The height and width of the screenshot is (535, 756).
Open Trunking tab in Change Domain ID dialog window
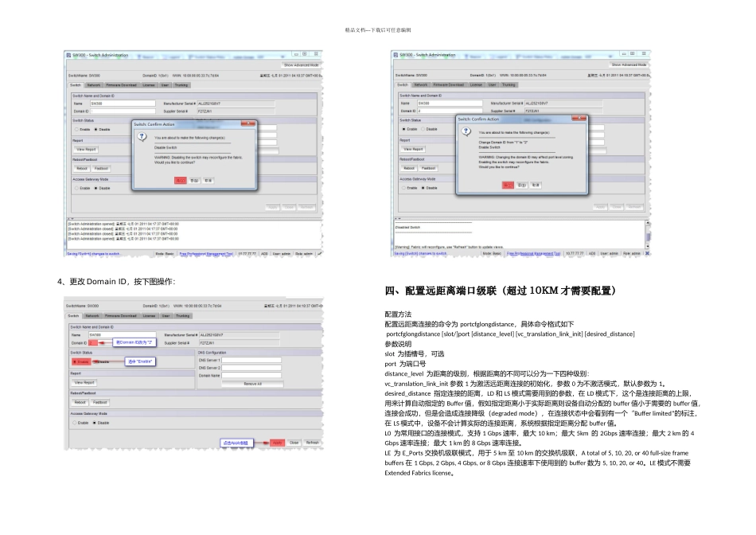pos(509,85)
